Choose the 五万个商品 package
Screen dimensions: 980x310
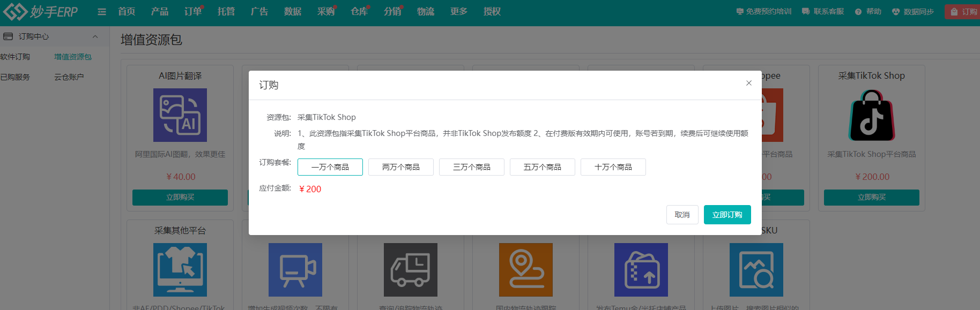coord(543,167)
